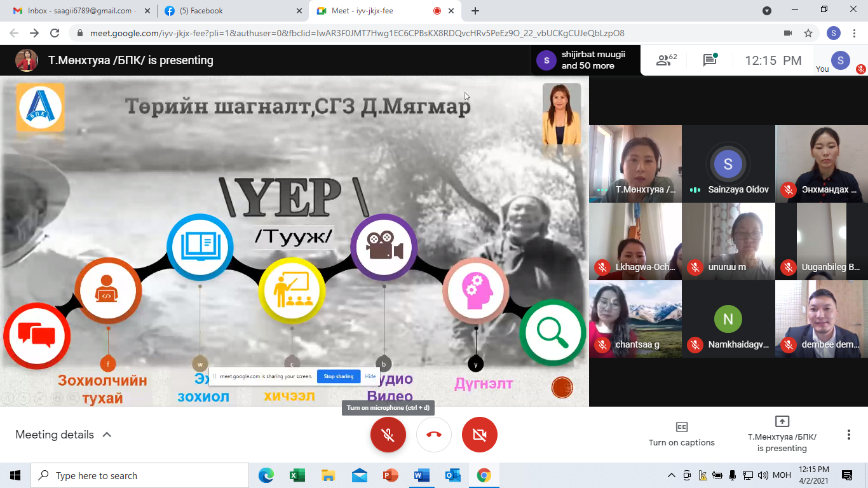Hide the screen sharing notification bar
This screenshot has height=488, width=868.
coord(370,376)
